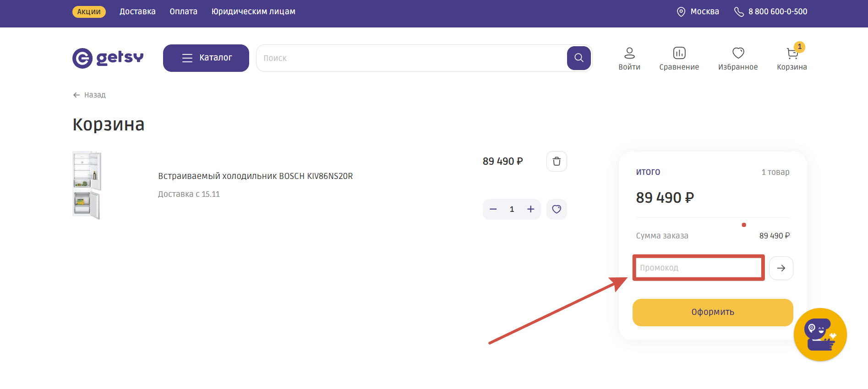Open Юридическим лицам section
Screen dimensions: 868x389
pos(253,11)
